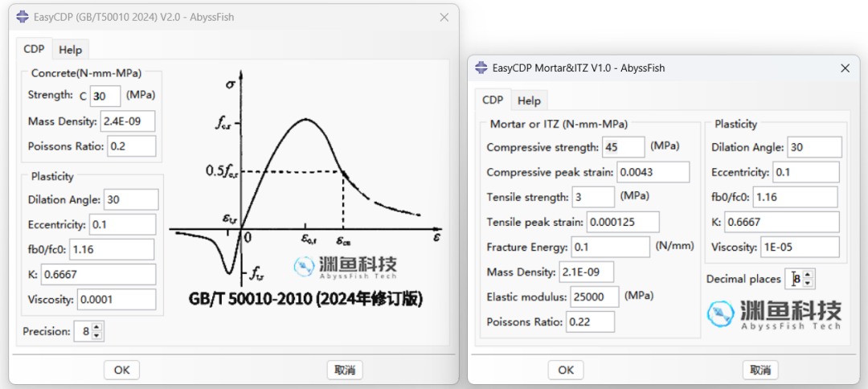This screenshot has width=868, height=389.
Task: Decrease the Precision spinner value
Action: (x=97, y=335)
